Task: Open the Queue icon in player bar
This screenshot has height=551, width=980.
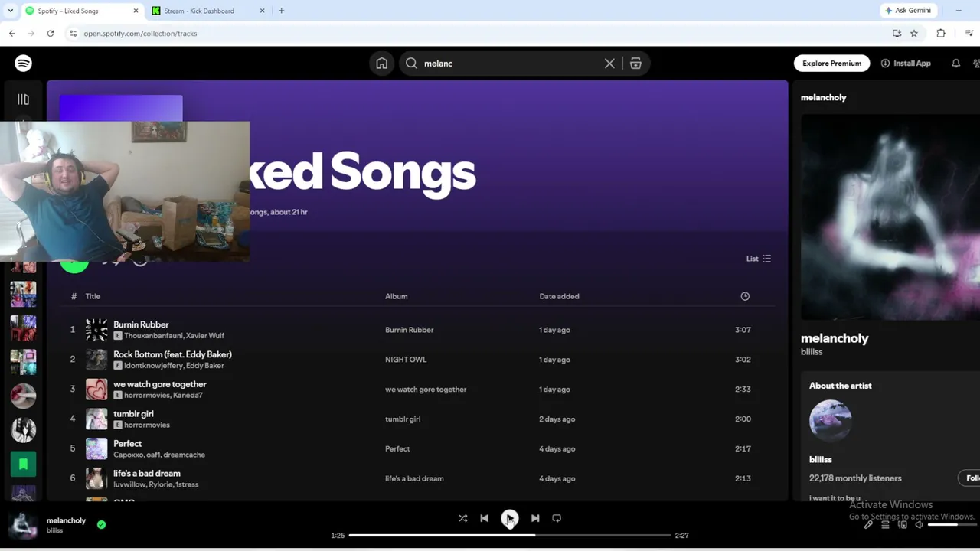Action: click(x=885, y=525)
